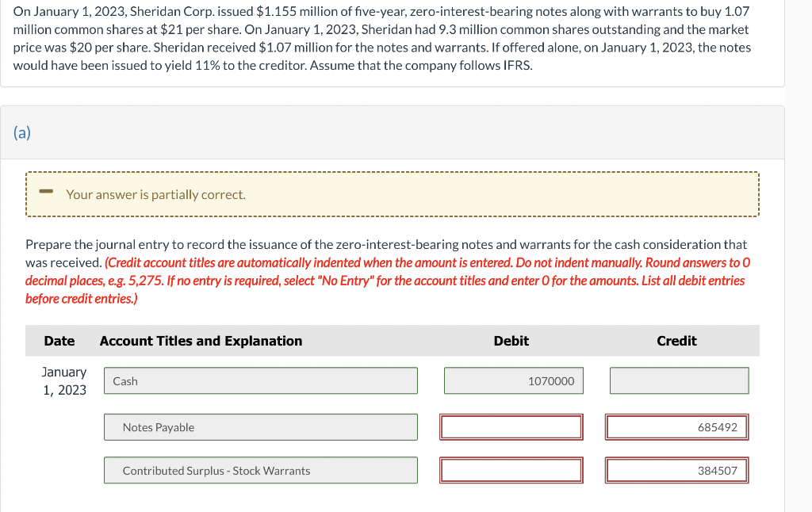Screen dimensions: 812x512
Task: Expand the (a) section header
Action: click(22, 132)
